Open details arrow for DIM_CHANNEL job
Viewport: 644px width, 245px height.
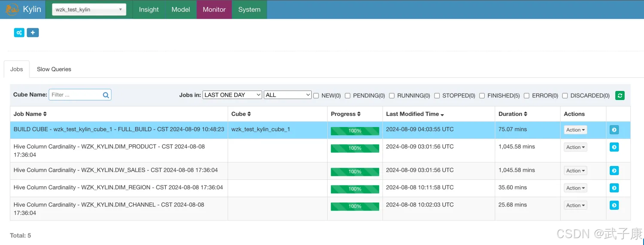tap(614, 206)
